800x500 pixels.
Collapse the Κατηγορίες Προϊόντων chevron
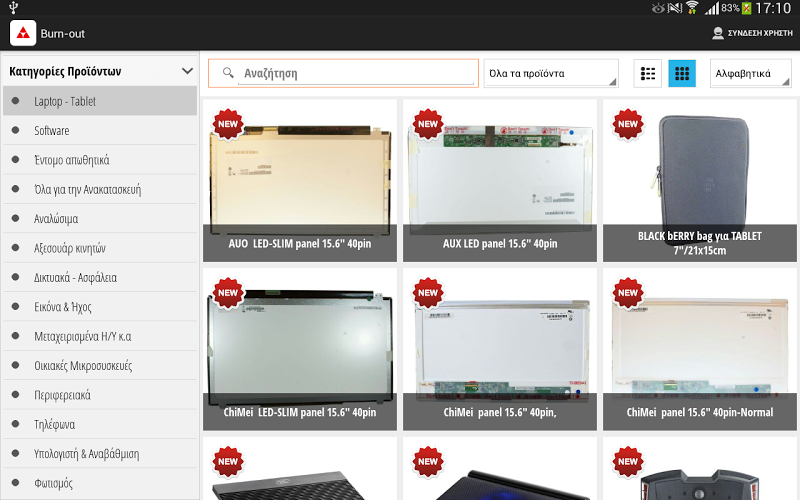click(x=187, y=71)
